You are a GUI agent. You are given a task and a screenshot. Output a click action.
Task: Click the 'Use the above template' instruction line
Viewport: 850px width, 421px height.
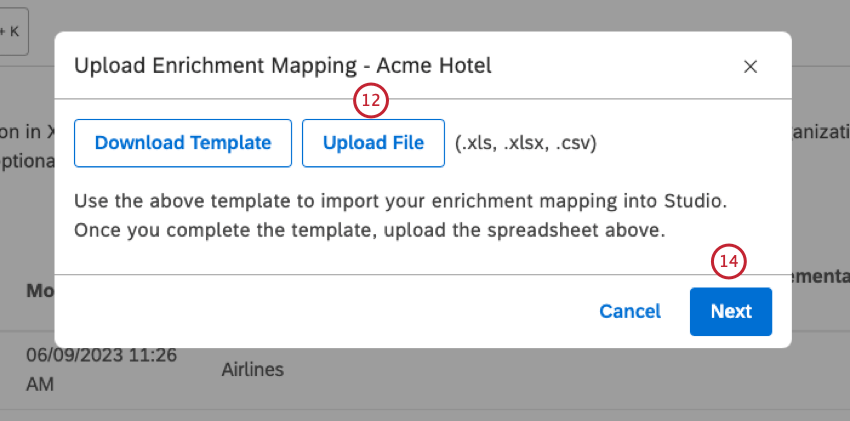[400, 201]
